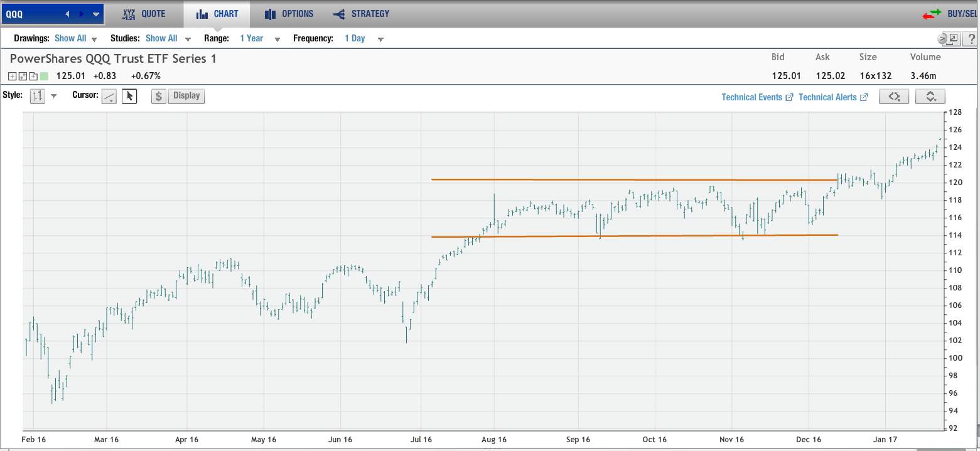
Task: Open the Studies Show All dropdown
Action: [x=168, y=38]
